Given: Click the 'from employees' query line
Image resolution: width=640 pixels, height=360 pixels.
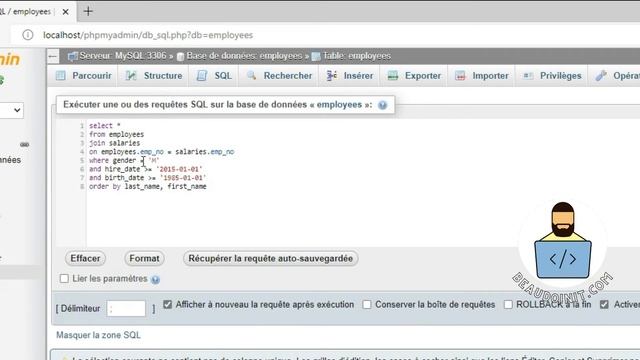Looking at the screenshot, I should 117,134.
